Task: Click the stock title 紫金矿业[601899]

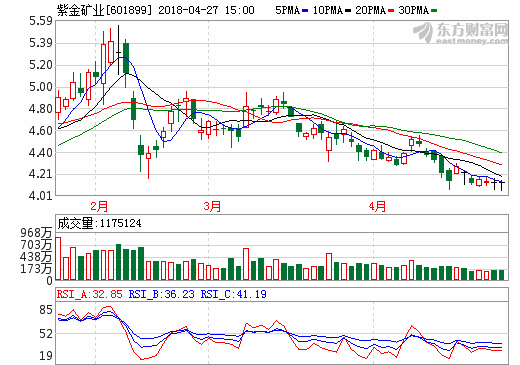Action: tap(104, 10)
